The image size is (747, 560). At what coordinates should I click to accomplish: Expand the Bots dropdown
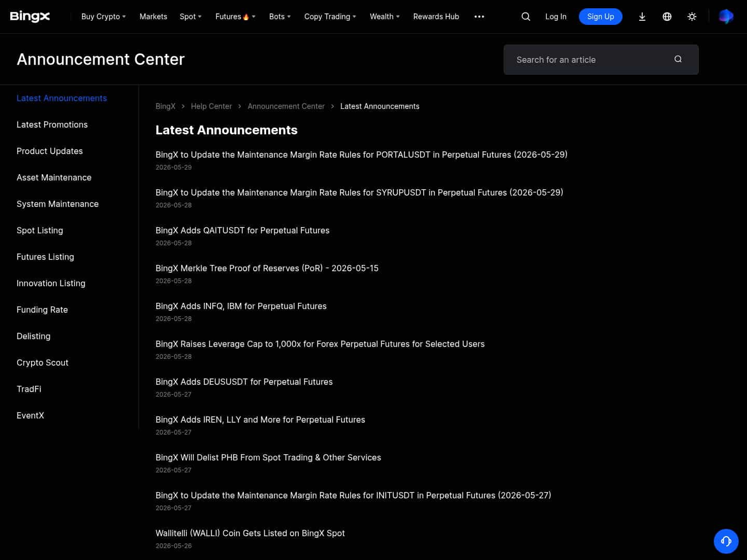click(280, 17)
